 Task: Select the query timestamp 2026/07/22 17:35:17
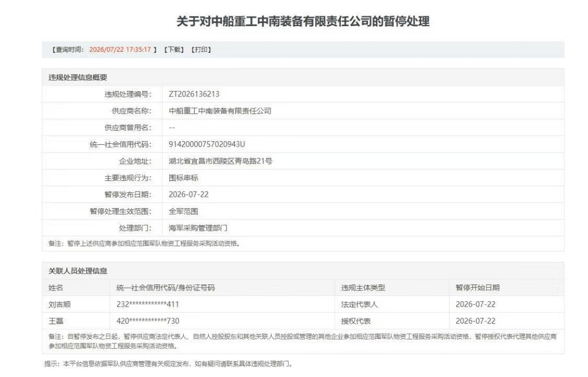[120, 50]
